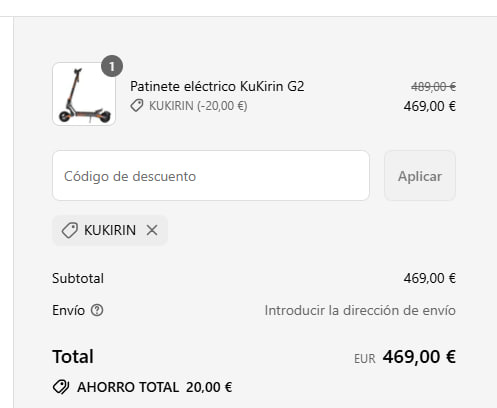
Task: Focus the Código de descuento field
Action: coord(211,176)
